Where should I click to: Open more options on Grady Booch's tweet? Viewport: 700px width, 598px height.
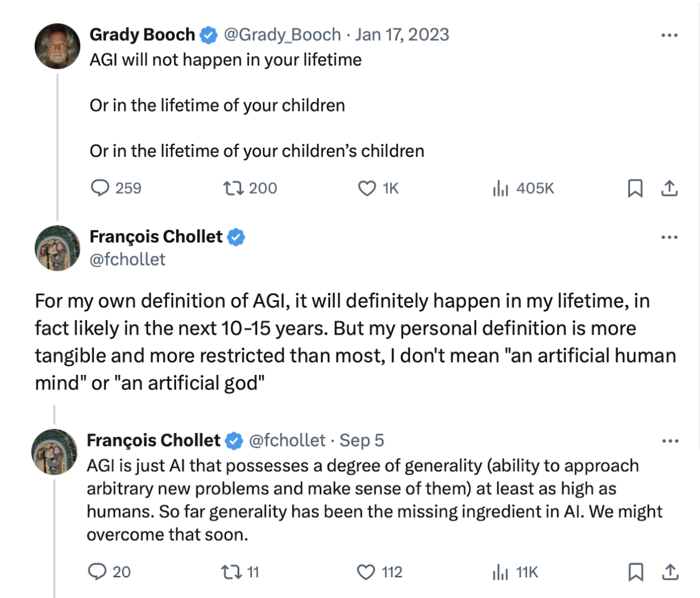(x=669, y=35)
